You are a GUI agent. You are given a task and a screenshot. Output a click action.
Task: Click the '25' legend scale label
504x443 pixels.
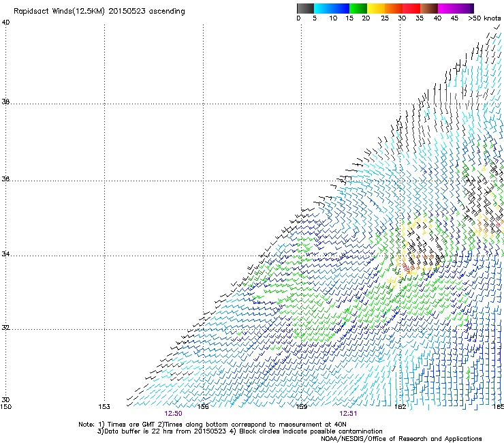[x=385, y=18]
